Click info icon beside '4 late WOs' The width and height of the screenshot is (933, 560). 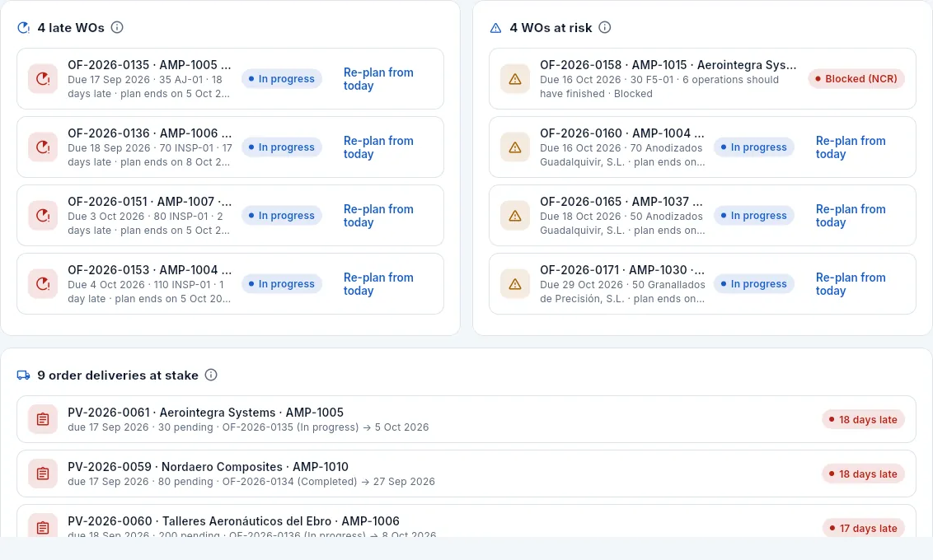click(117, 27)
